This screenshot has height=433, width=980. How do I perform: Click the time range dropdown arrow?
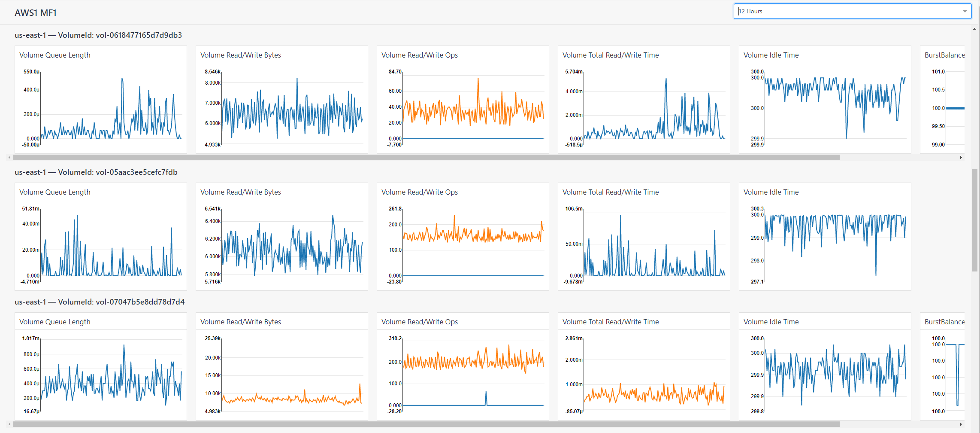point(965,12)
